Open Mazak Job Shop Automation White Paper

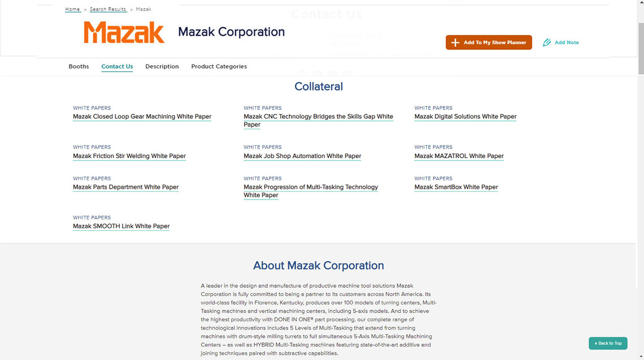(x=302, y=156)
